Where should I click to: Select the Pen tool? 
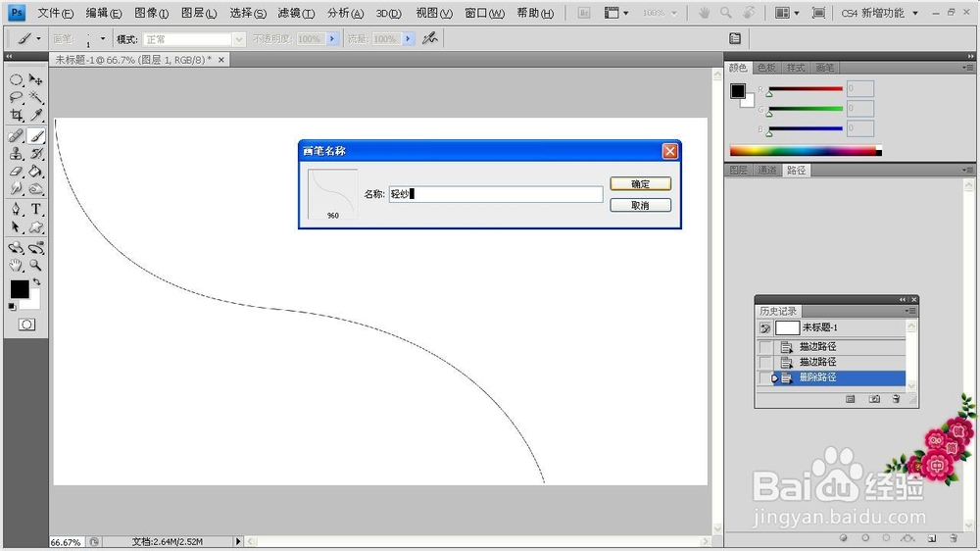(17, 209)
